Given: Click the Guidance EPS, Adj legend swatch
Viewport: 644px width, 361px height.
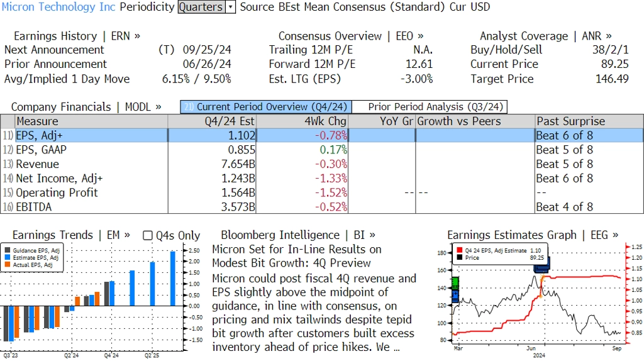Looking at the screenshot, I should coord(8,250).
